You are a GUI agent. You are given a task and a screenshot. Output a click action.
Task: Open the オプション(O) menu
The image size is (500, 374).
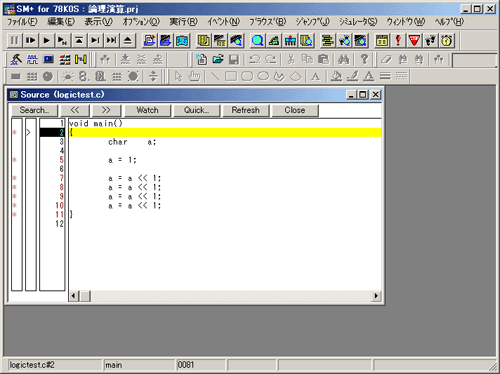pos(141,22)
